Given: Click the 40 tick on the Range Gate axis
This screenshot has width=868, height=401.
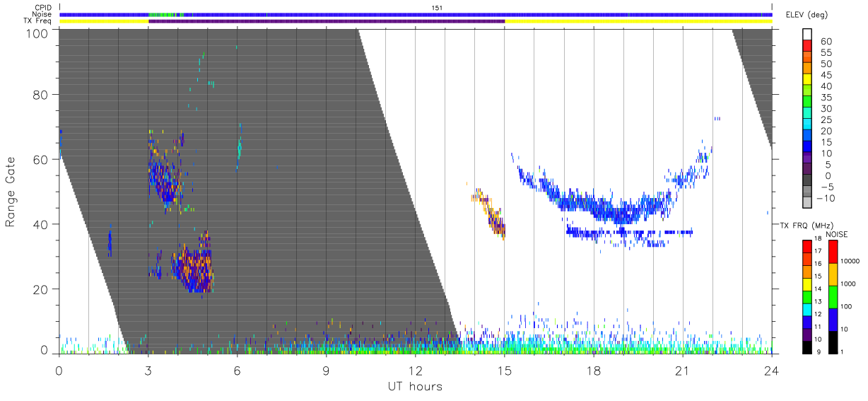Looking at the screenshot, I should [41, 224].
